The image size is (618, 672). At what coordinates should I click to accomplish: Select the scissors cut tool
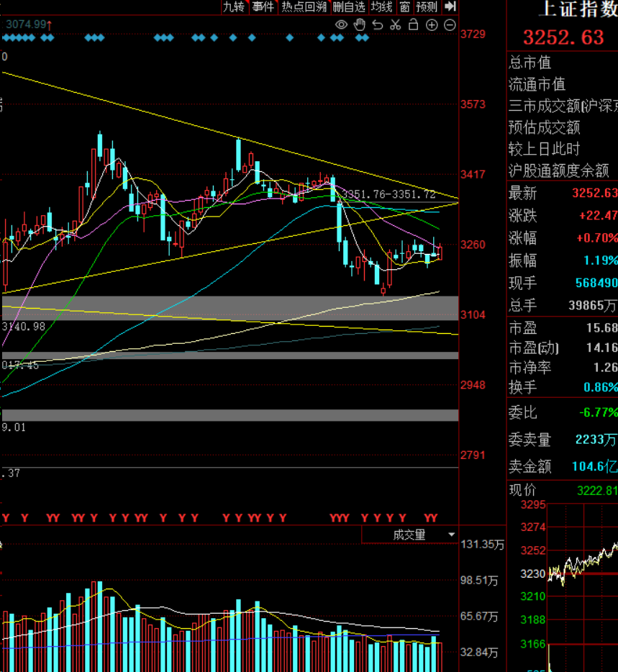395,24
